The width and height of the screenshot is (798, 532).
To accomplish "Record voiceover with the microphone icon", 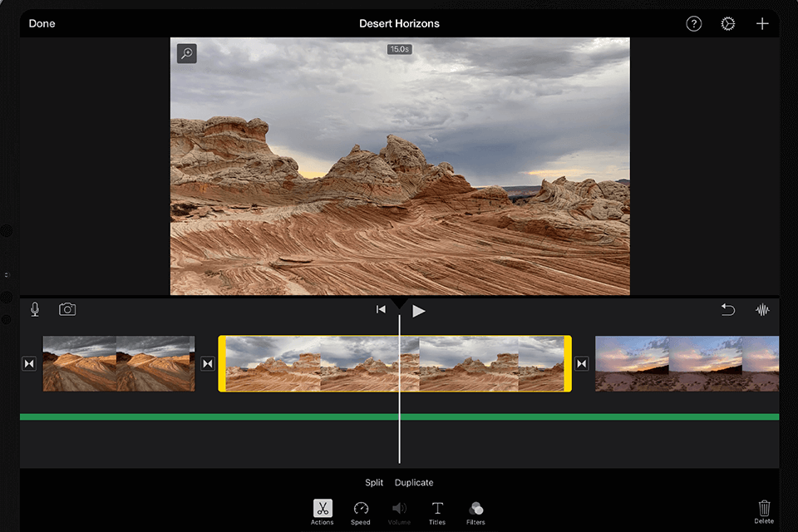I will tap(35, 309).
